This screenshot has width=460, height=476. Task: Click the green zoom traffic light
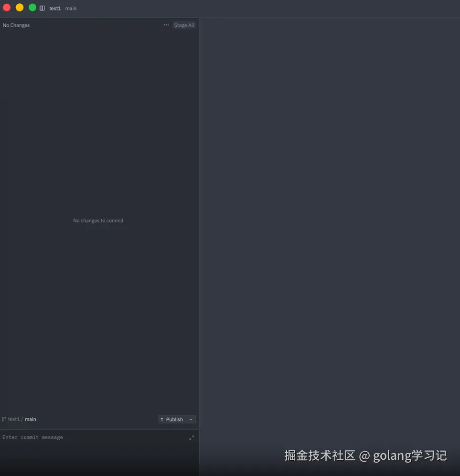click(x=32, y=7)
